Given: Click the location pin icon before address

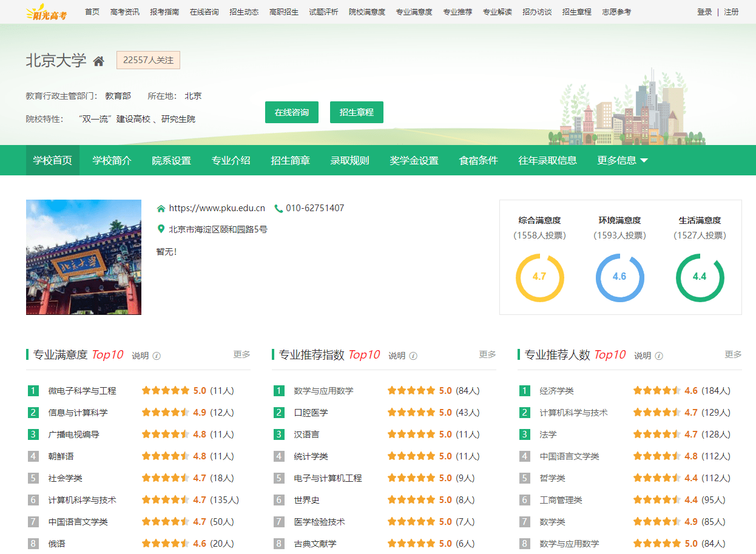Looking at the screenshot, I should point(161,229).
